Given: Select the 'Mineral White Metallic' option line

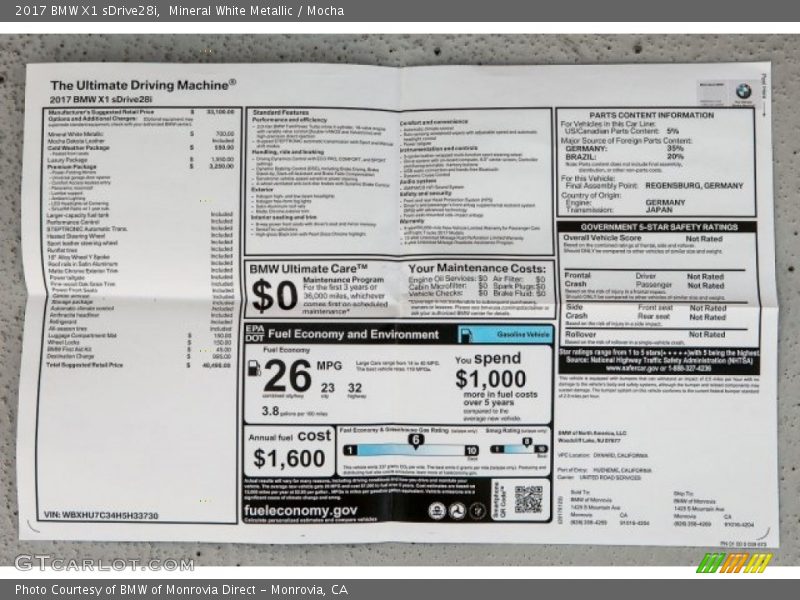Looking at the screenshot, I should tap(76, 134).
